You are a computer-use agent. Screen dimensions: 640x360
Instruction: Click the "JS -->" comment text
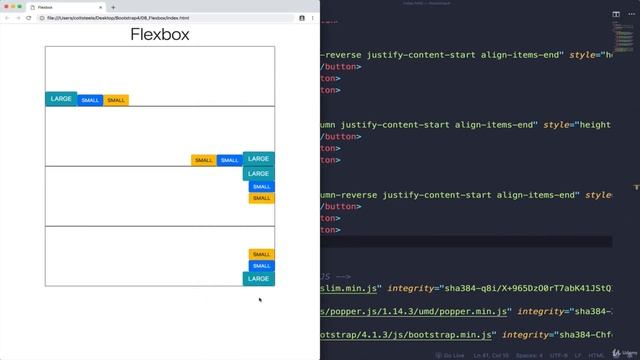[x=336, y=277]
